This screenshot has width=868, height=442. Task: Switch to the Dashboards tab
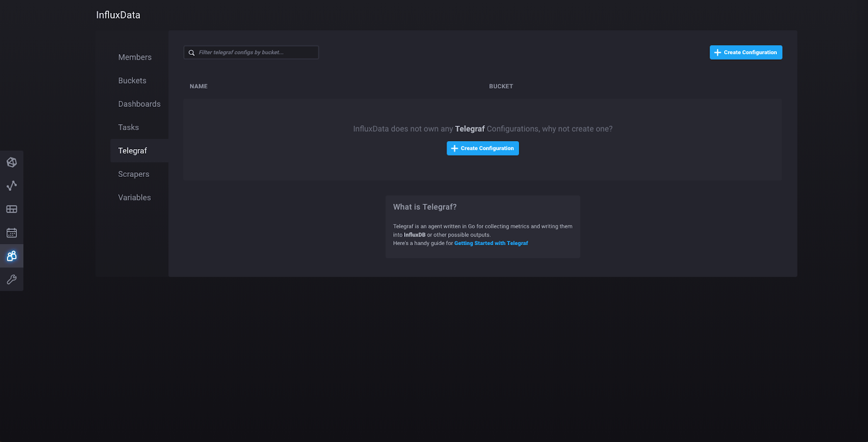139,104
